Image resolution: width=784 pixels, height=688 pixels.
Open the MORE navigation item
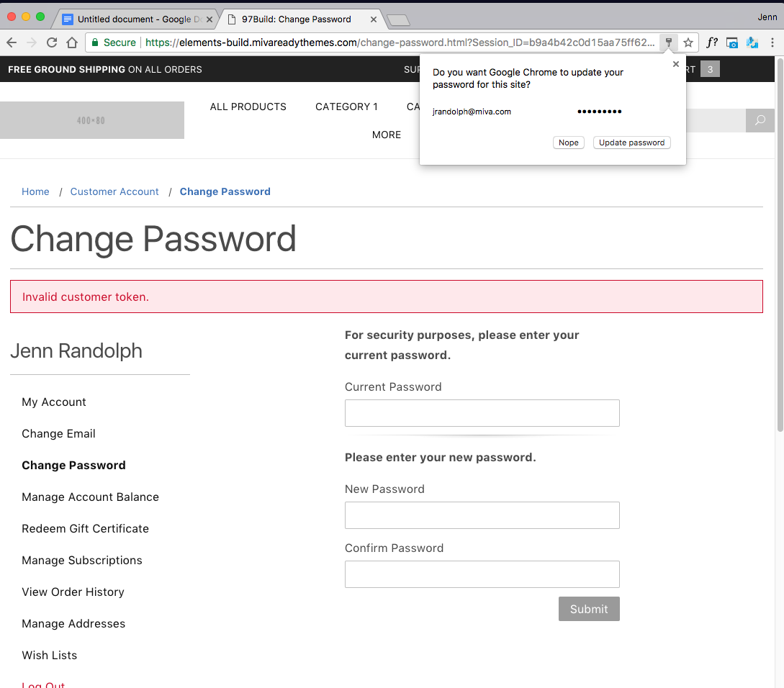[x=387, y=135]
